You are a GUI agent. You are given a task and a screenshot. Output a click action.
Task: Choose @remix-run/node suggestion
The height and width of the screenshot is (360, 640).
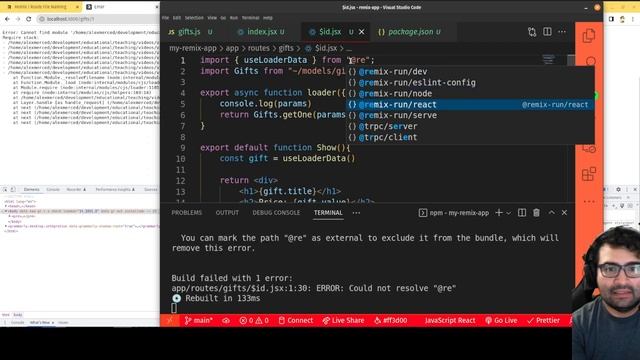[x=470, y=93]
